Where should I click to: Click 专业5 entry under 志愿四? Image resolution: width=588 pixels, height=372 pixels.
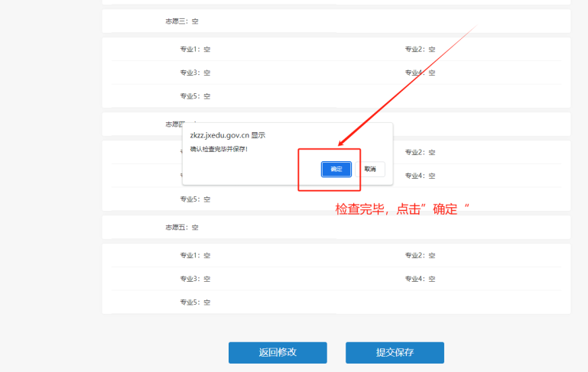pyautogui.click(x=195, y=199)
